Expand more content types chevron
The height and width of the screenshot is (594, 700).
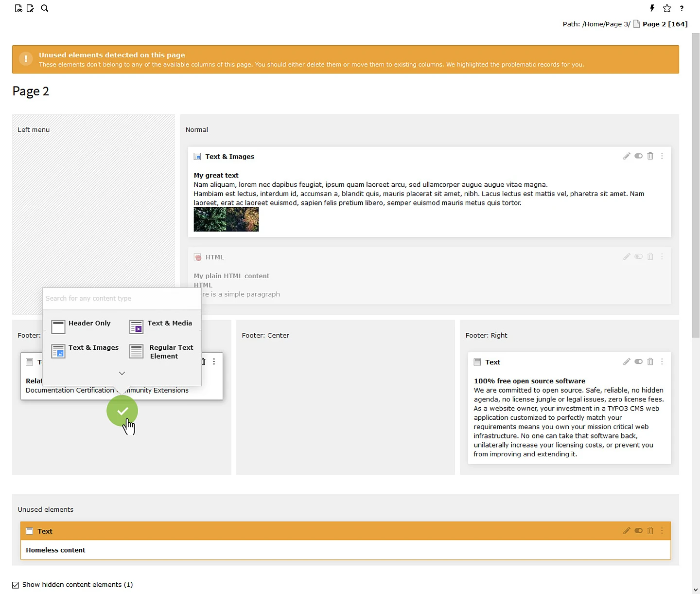coord(122,373)
